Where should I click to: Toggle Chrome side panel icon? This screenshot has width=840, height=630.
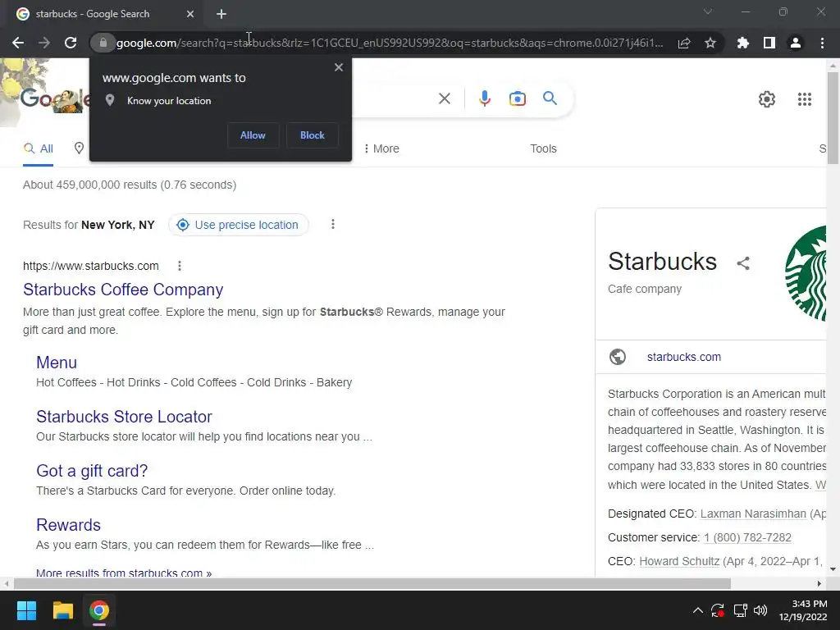point(769,43)
